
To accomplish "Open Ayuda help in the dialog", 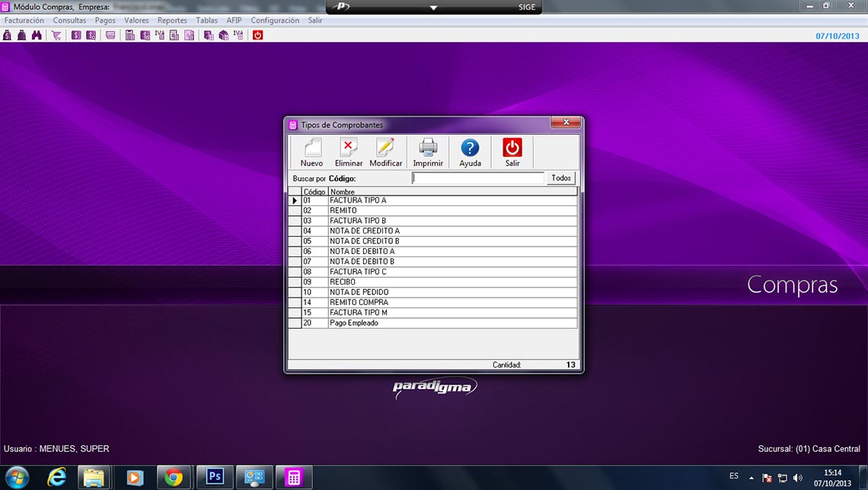I will click(x=470, y=152).
